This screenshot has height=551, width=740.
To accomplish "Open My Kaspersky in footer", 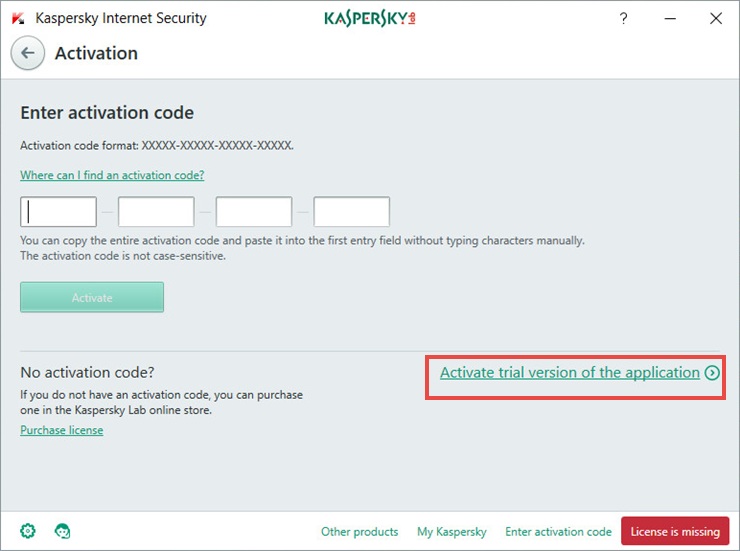I will 452,532.
